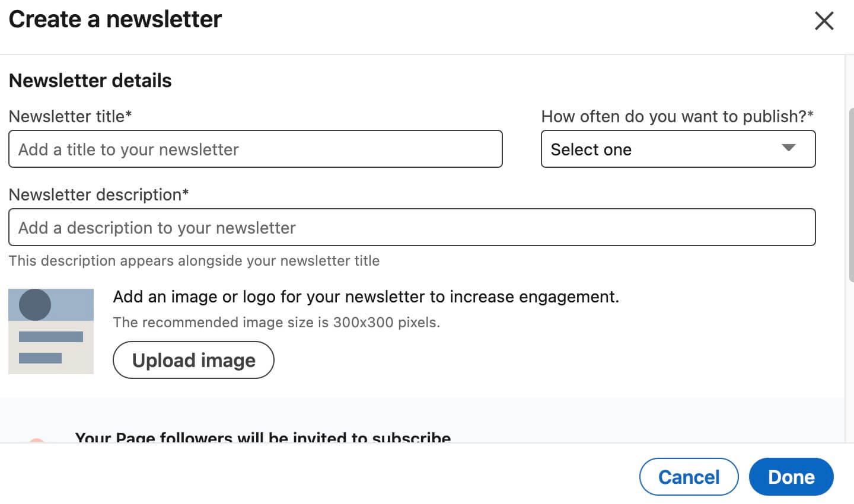Click the Newsletter title required label
854x504 pixels.
click(70, 116)
